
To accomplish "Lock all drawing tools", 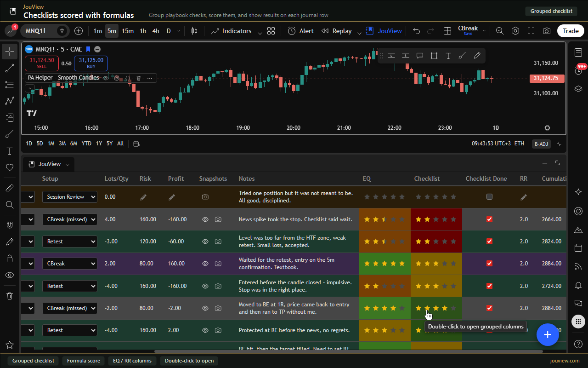I will 10,259.
